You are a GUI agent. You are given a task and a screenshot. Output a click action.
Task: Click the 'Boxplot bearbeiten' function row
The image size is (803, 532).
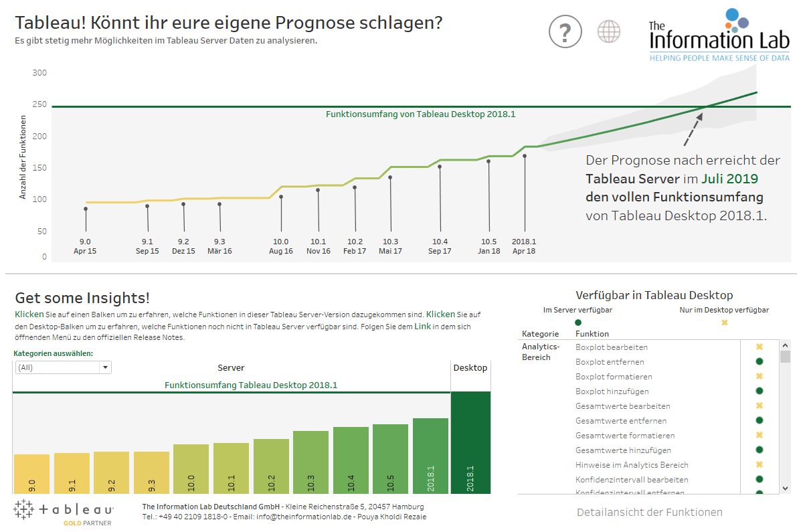[x=612, y=347]
